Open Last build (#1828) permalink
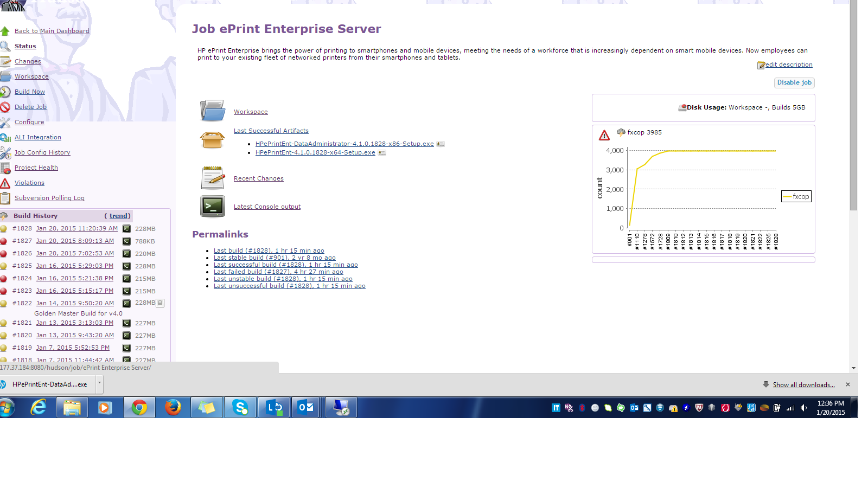Viewport: 868px width, 488px height. [269, 251]
